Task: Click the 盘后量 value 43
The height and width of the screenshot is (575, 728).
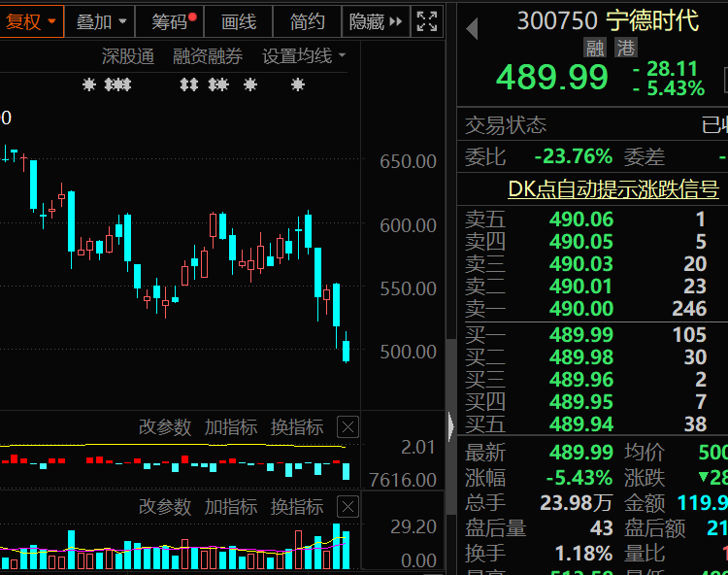Action: coord(601,528)
